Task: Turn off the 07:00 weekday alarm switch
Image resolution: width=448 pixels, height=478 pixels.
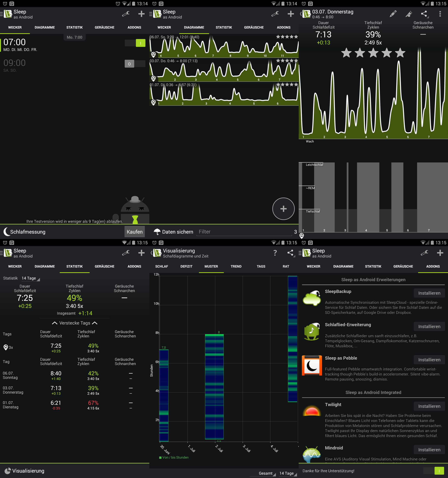Action: 135,43
